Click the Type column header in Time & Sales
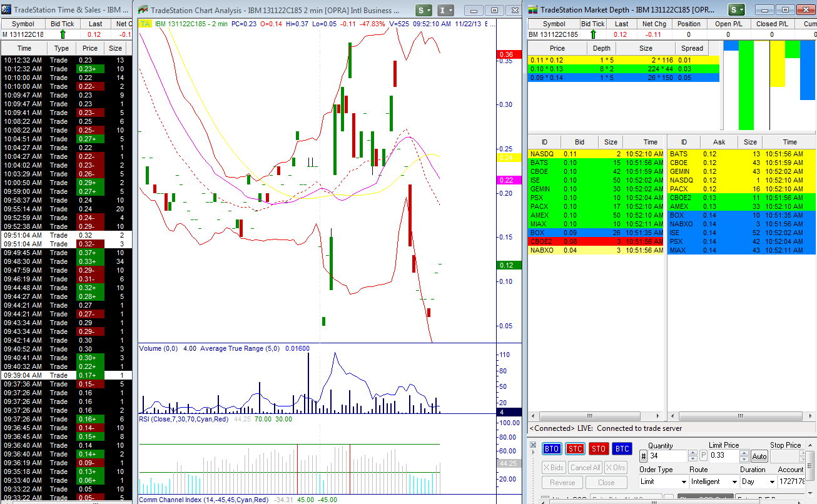This screenshot has width=817, height=504. pyautogui.click(x=61, y=48)
